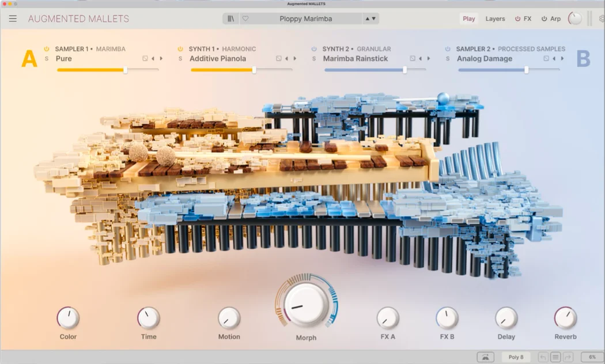Image resolution: width=605 pixels, height=364 pixels.
Task: Open the preset library browser icon
Action: tap(230, 18)
